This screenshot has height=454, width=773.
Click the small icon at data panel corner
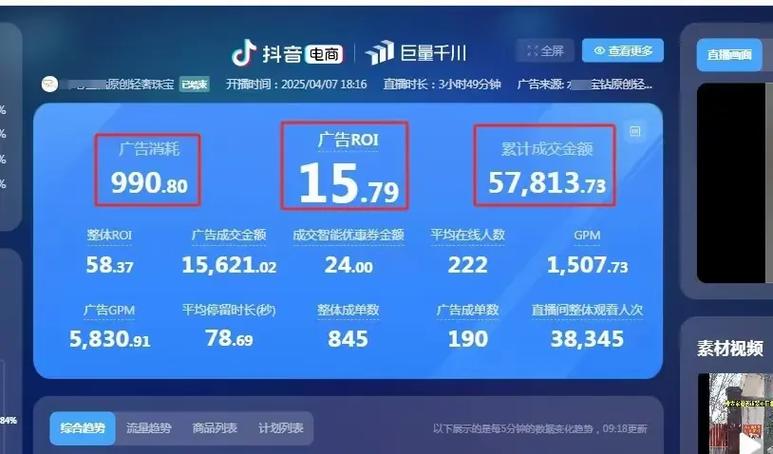(x=634, y=130)
